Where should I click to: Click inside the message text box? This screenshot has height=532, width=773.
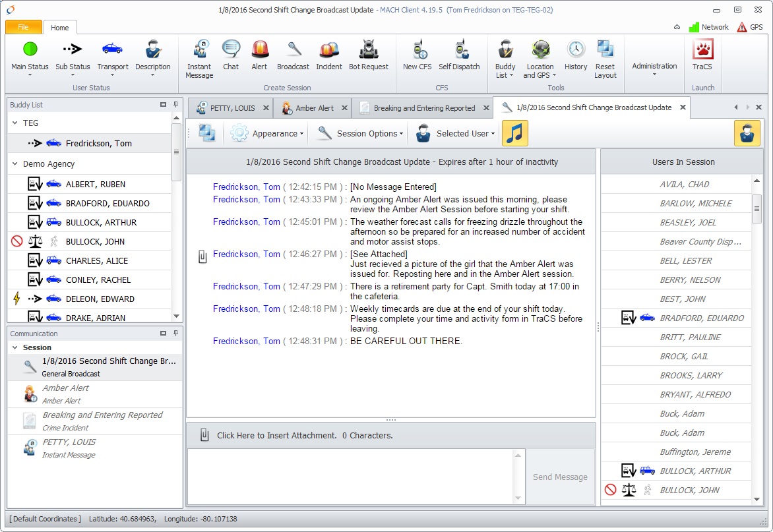tap(350, 477)
